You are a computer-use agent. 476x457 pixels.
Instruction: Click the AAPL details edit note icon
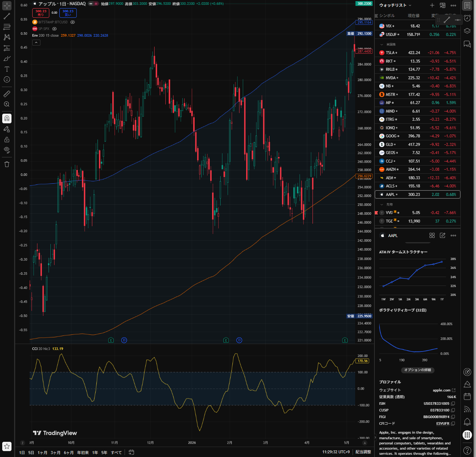pyautogui.click(x=443, y=236)
